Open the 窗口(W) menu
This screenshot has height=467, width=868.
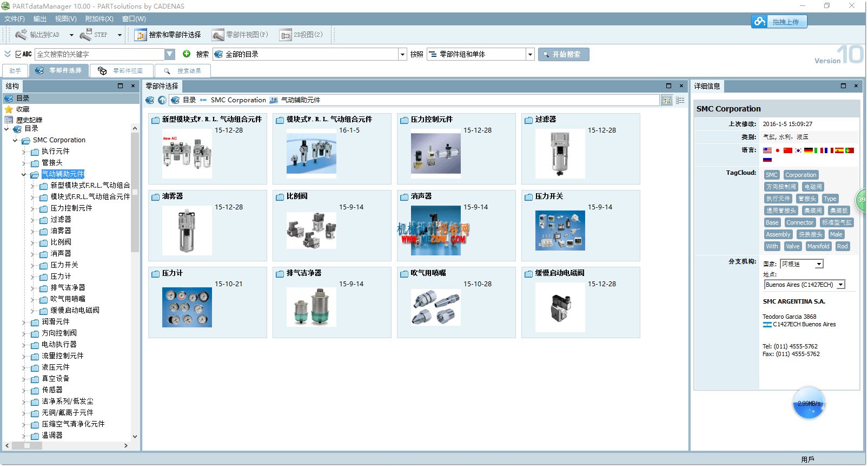point(134,19)
